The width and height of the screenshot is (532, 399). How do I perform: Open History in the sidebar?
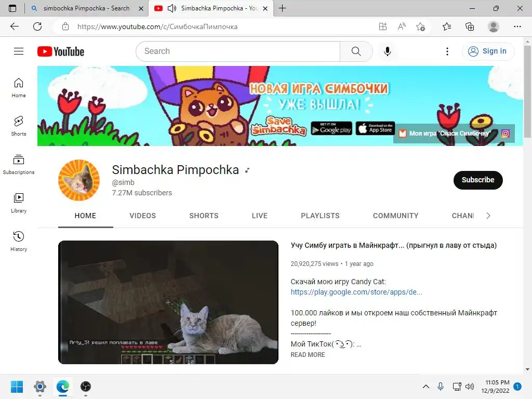(x=19, y=241)
